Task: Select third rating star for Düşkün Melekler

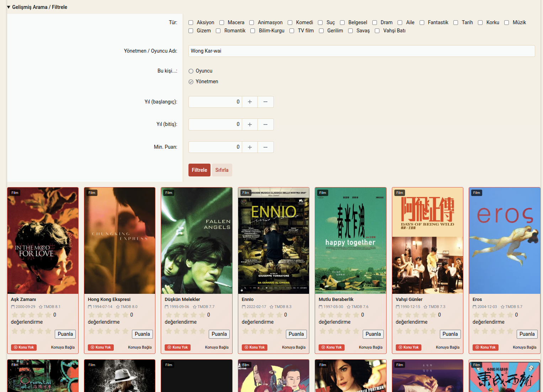Action: pos(186,331)
